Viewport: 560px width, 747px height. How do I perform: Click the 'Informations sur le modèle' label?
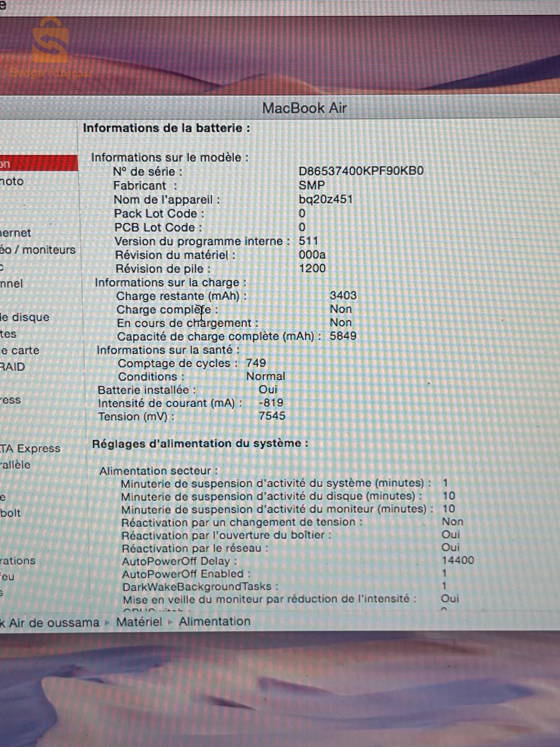tap(170, 157)
